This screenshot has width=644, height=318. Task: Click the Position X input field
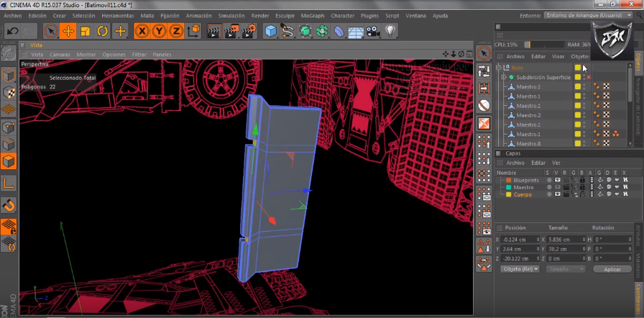tap(519, 240)
